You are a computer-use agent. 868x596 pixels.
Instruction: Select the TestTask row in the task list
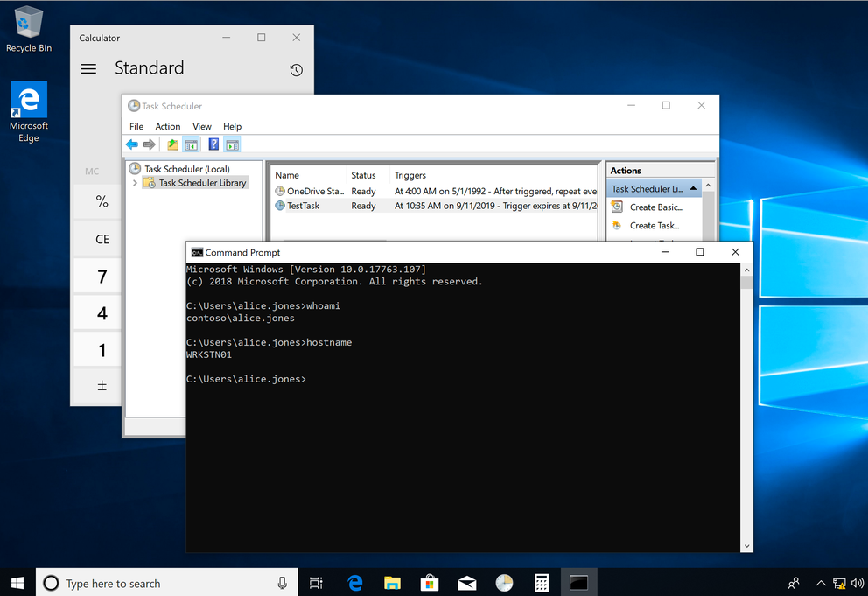[x=302, y=205]
